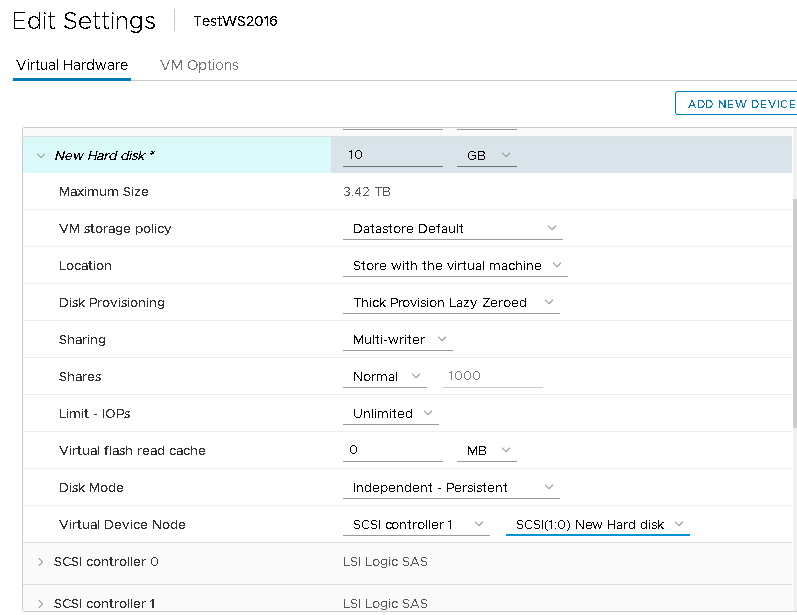Change the Sharing Multi-writer dropdown

(x=397, y=340)
